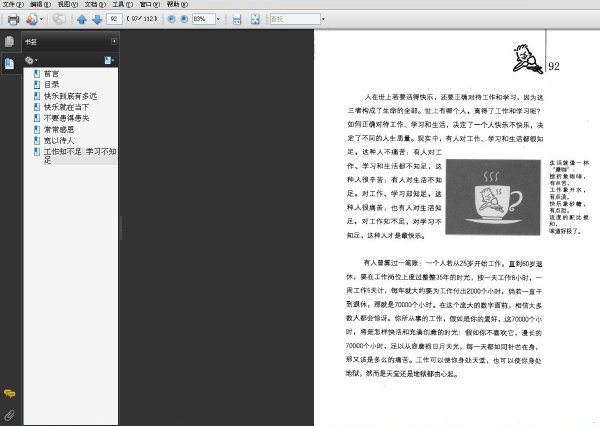This screenshot has width=600, height=426.
Task: Click the page number input field
Action: [x=114, y=19]
